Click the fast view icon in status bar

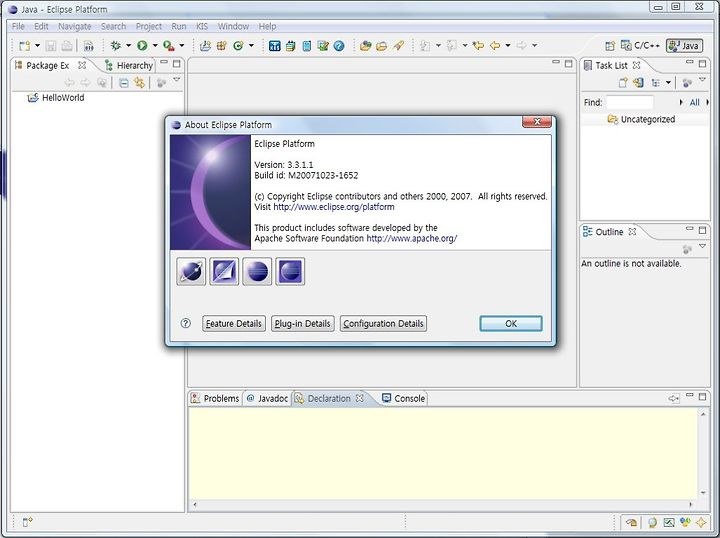point(27,522)
